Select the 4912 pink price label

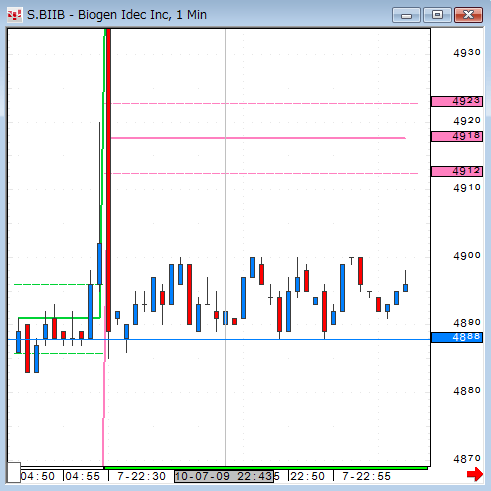(x=457, y=171)
